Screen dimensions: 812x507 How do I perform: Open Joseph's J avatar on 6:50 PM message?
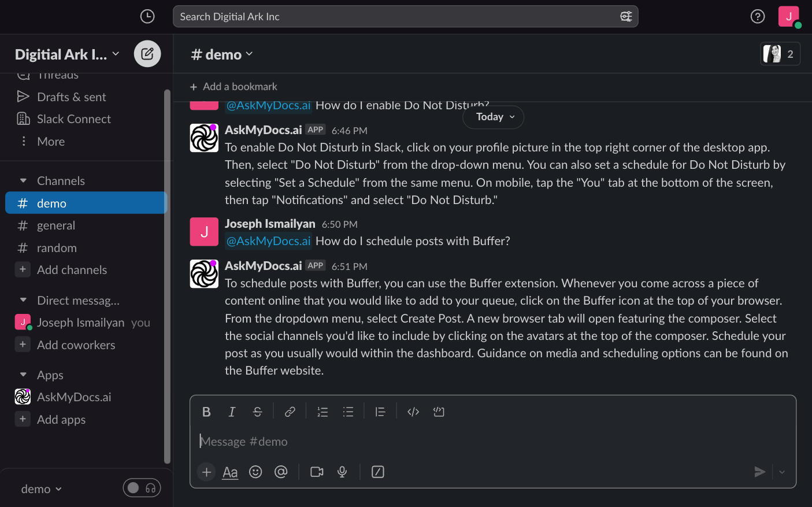pos(204,231)
